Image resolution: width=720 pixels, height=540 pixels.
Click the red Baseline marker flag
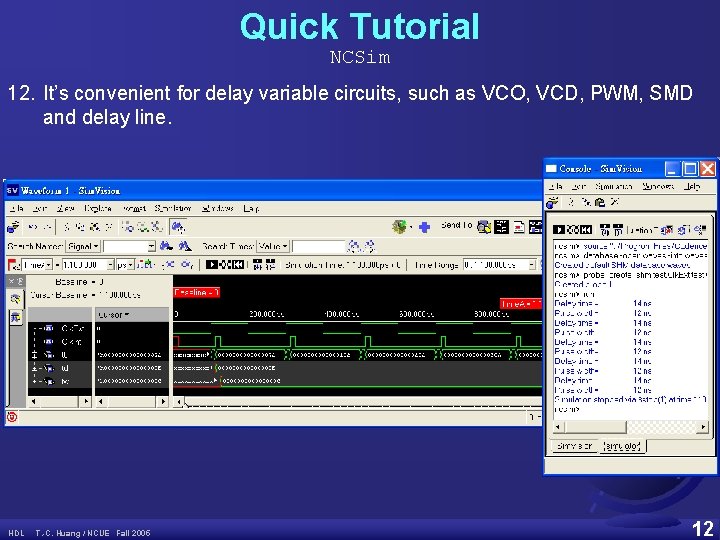(197, 292)
